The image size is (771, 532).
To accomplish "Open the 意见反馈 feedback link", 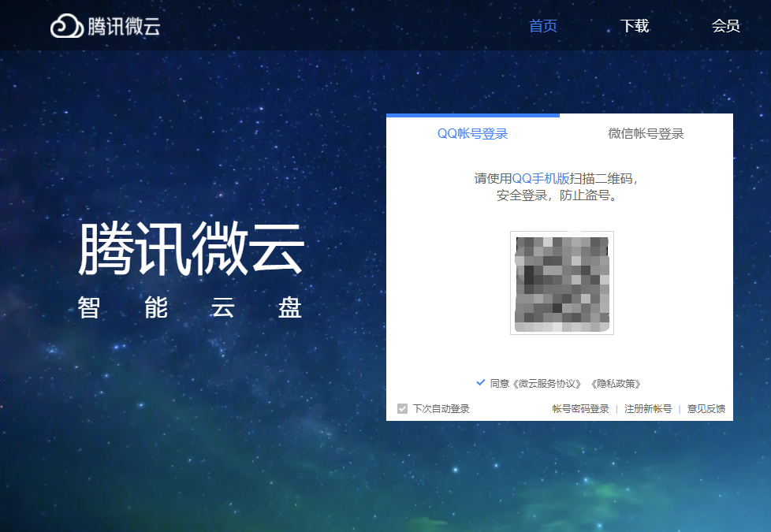I will click(706, 408).
